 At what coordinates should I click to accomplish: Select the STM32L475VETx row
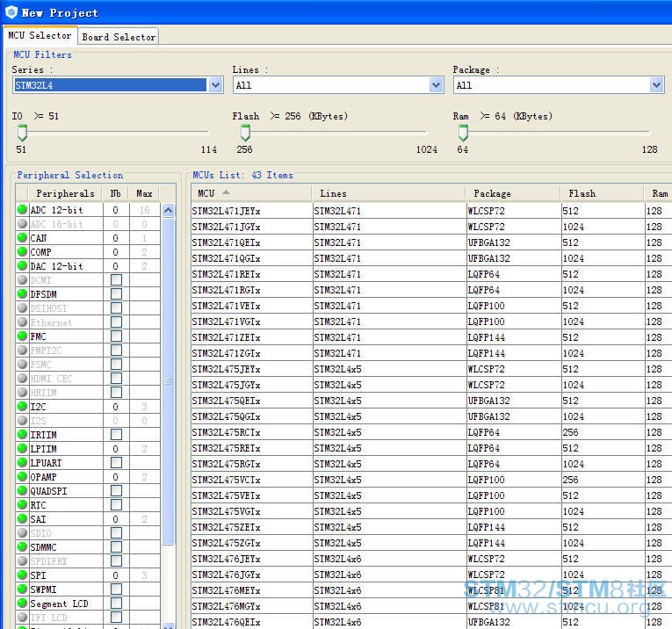pyautogui.click(x=431, y=495)
